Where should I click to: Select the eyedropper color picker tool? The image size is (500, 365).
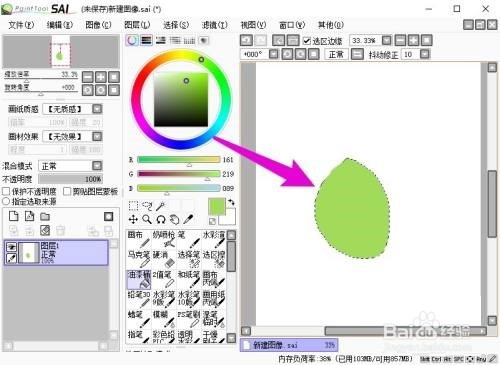point(188,219)
